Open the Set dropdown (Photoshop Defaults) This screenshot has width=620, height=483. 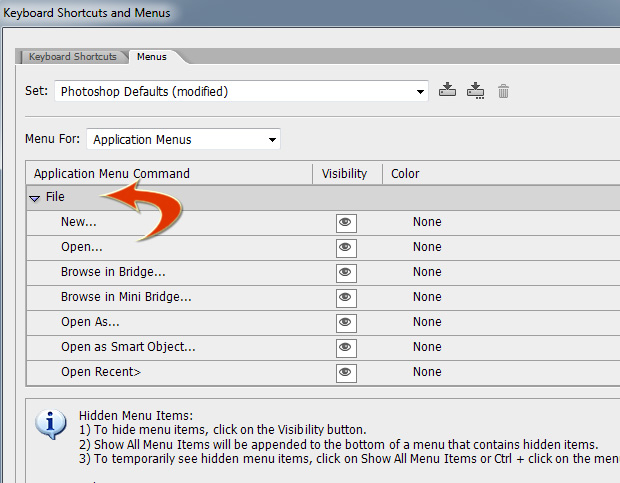click(x=241, y=91)
